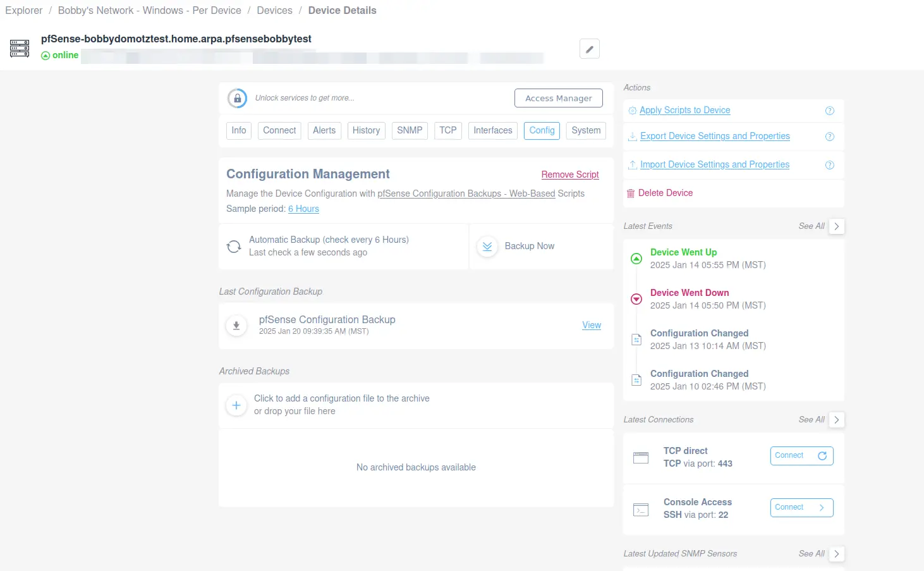Click the Jan 10 Configuration Changed document icon
Image resolution: width=924 pixels, height=571 pixels.
[636, 380]
